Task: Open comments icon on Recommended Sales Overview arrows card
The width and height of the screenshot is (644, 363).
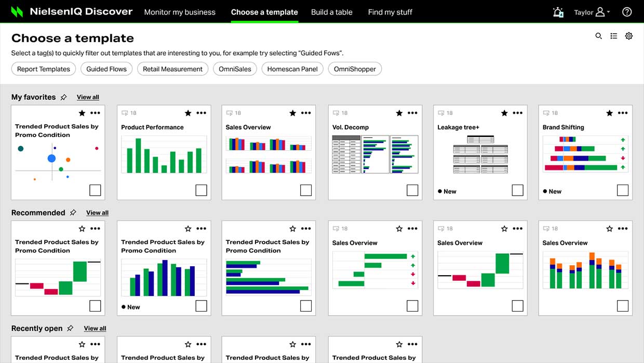Action: coord(336,228)
